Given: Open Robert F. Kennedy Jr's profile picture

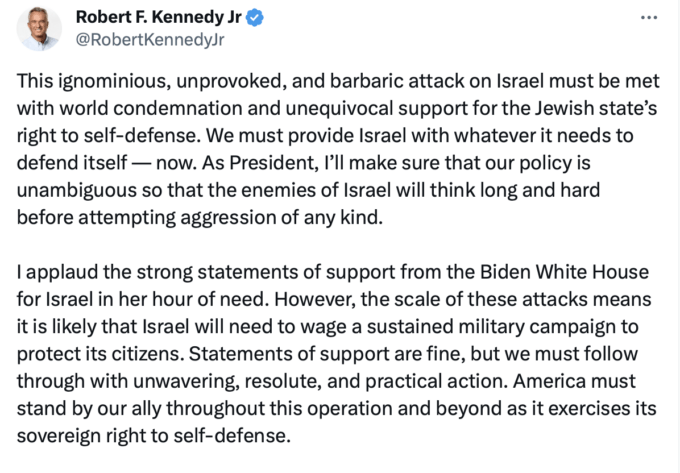Looking at the screenshot, I should click(39, 29).
